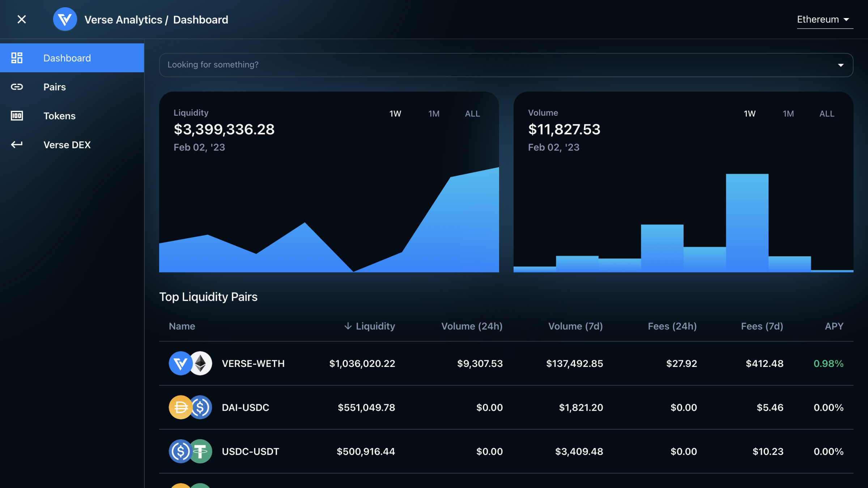Click the Verse logo icon in header

pyautogui.click(x=65, y=20)
